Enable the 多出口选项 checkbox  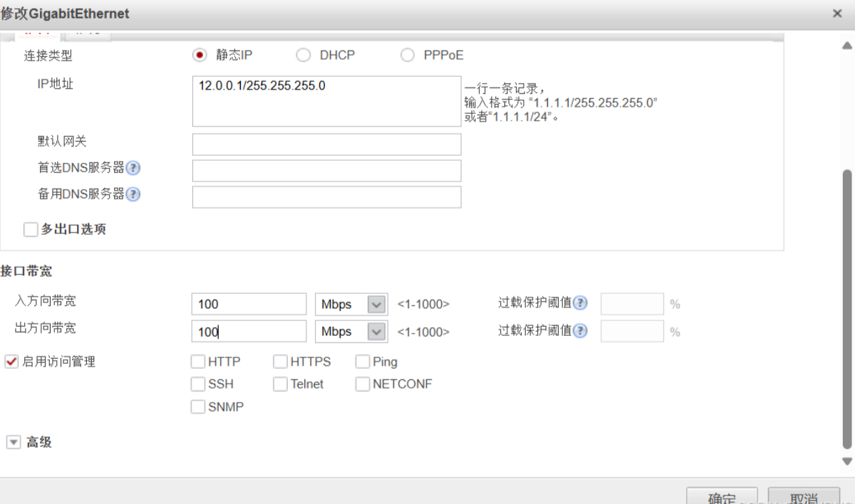pyautogui.click(x=31, y=229)
